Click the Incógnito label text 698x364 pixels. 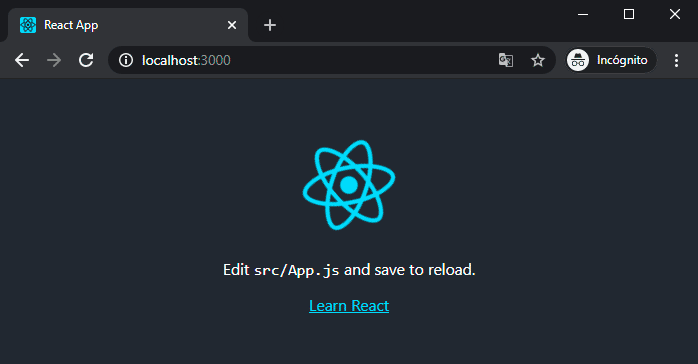[622, 60]
